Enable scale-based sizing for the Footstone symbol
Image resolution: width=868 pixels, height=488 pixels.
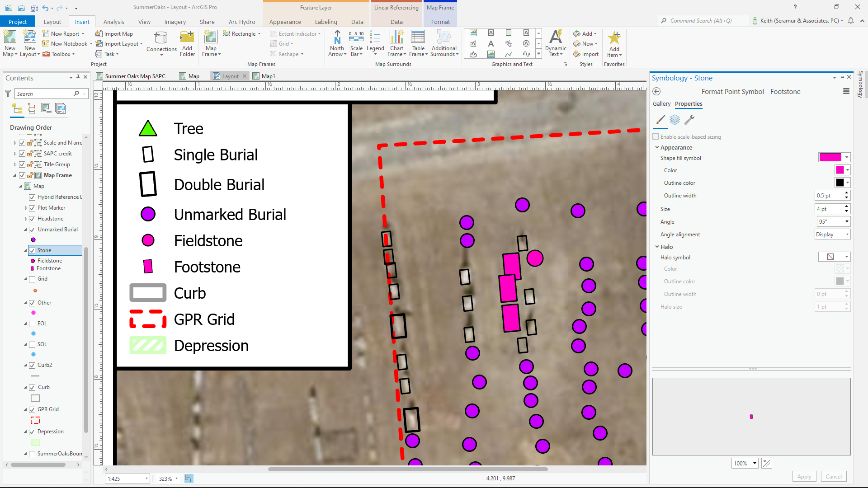(x=655, y=136)
